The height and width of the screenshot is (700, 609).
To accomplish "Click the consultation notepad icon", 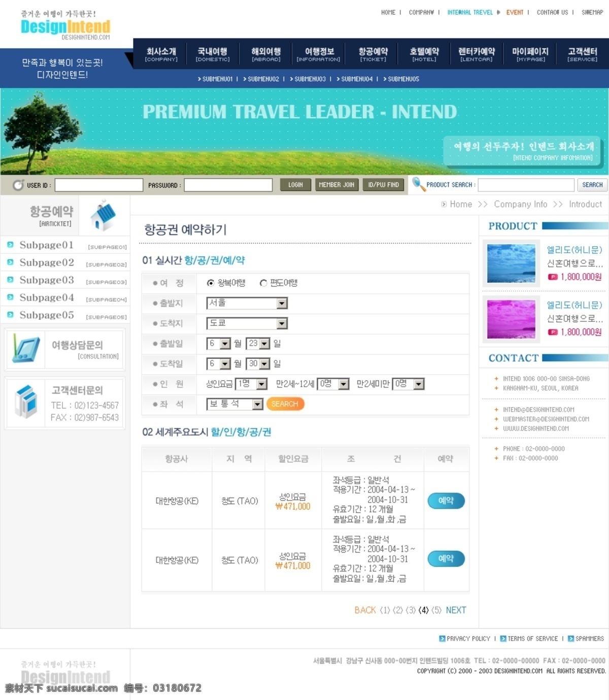I will pyautogui.click(x=26, y=348).
